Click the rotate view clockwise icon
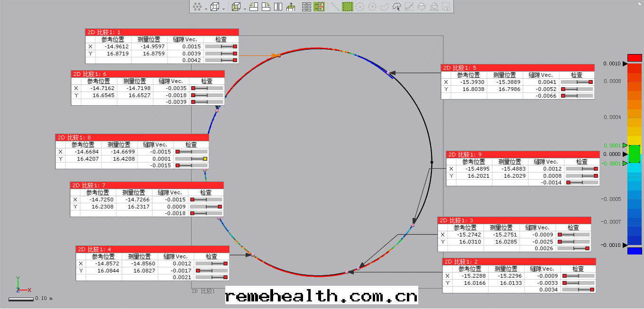 tap(266, 7)
